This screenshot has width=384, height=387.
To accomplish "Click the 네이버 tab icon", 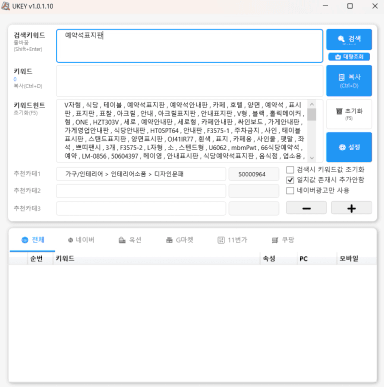I will [70, 240].
